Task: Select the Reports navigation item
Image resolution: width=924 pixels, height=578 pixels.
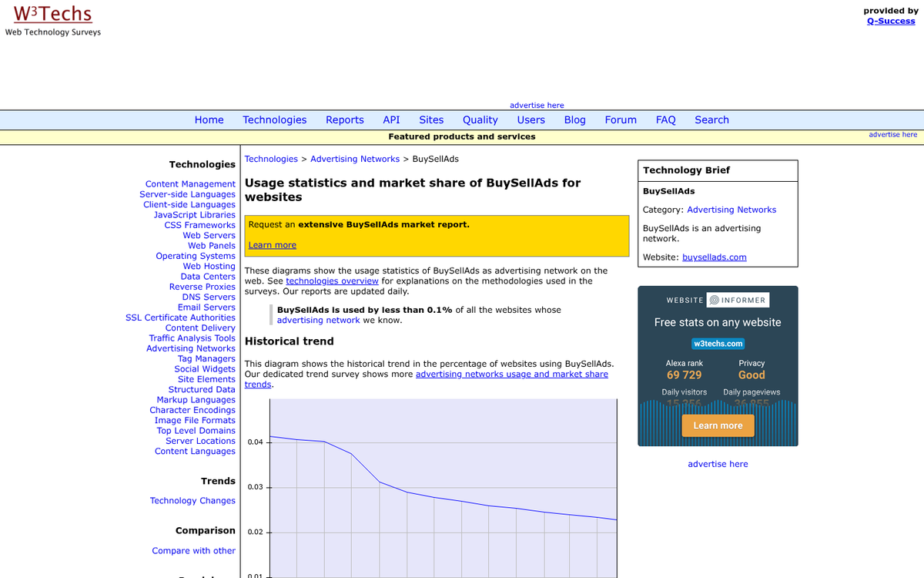Action: click(344, 119)
